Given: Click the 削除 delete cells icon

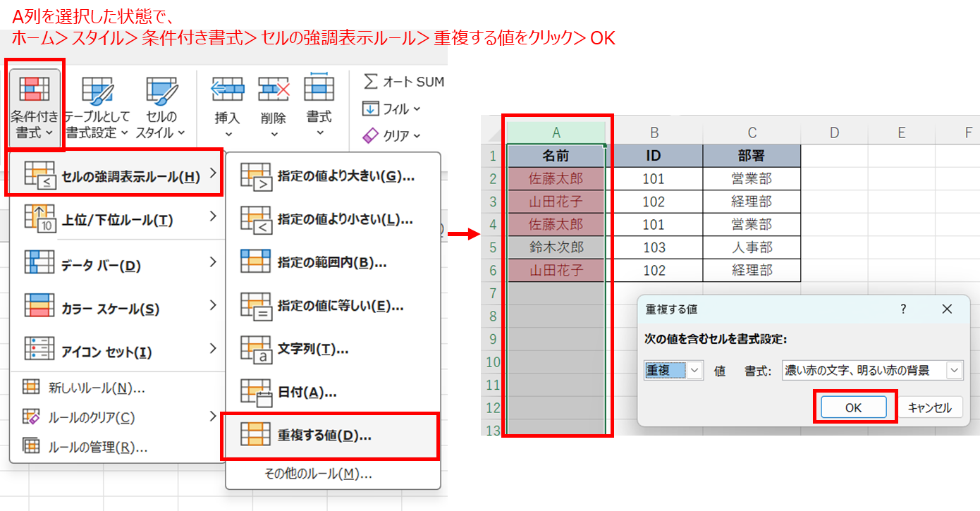Looking at the screenshot, I should 274,90.
